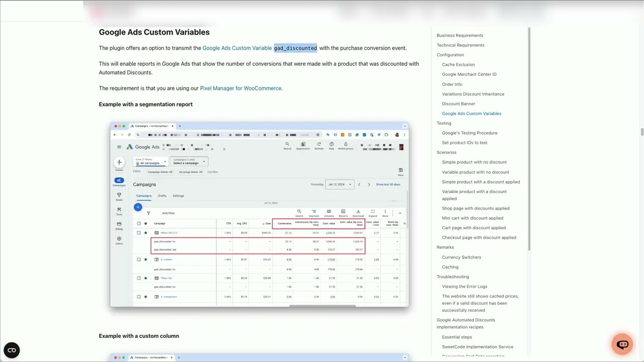Open the Google Ads Custom Variable link

[237, 48]
